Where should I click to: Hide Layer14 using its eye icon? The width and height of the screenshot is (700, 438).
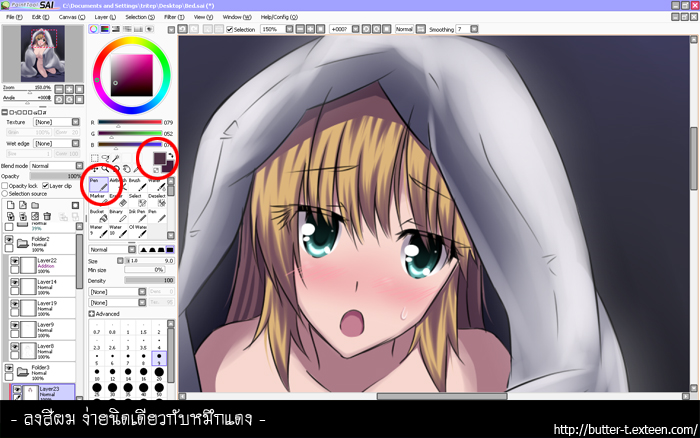click(15, 282)
